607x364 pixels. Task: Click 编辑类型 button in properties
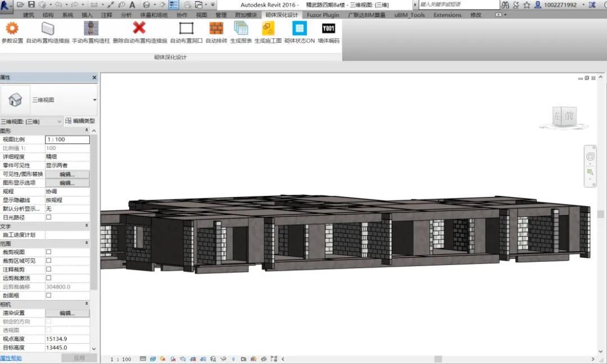click(x=80, y=121)
